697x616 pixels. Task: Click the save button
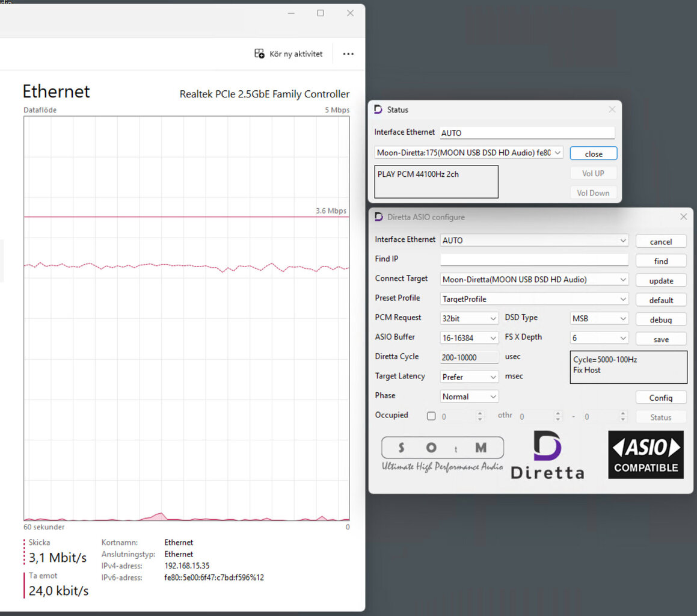tap(661, 339)
